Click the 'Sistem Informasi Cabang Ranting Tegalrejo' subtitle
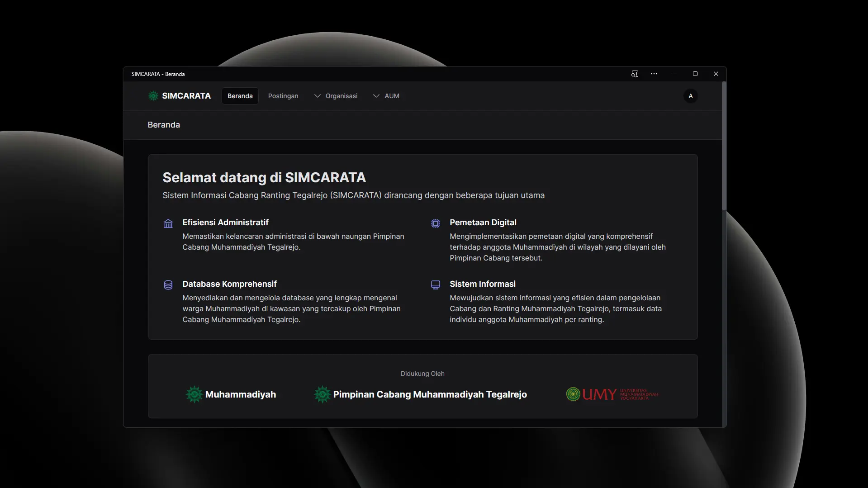Image resolution: width=868 pixels, height=488 pixels. coord(353,195)
